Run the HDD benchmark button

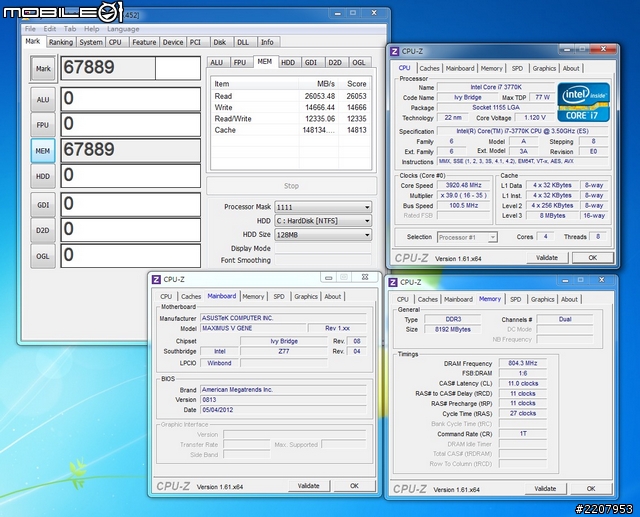pyautogui.click(x=43, y=176)
